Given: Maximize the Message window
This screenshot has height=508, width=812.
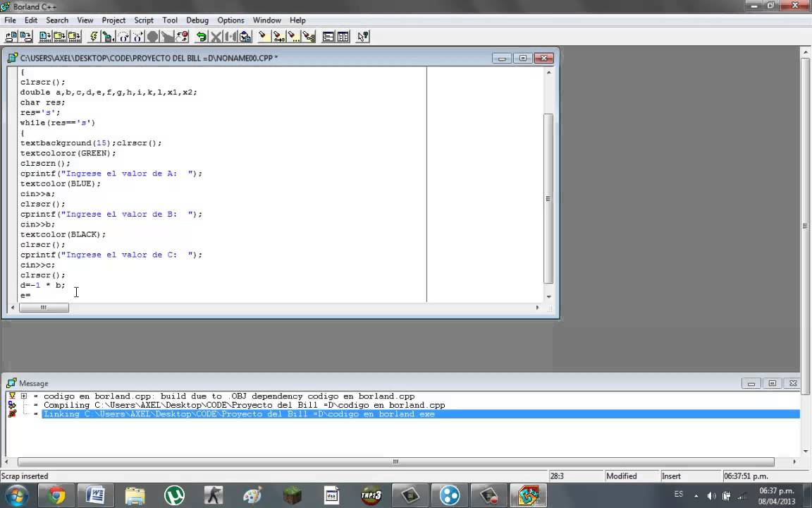Looking at the screenshot, I should [772, 383].
